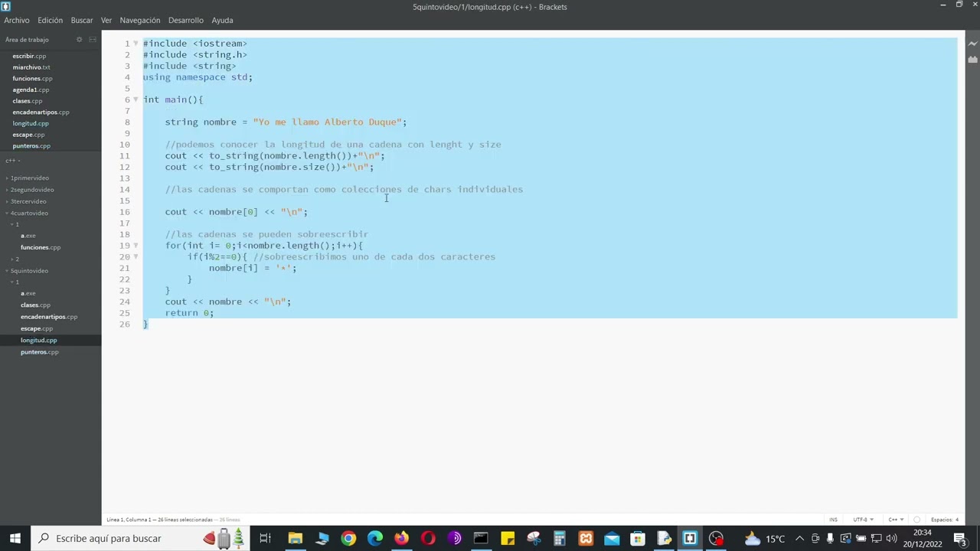The height and width of the screenshot is (551, 980).
Task: Collapse the 4cuartovideo folder
Action: (28, 214)
